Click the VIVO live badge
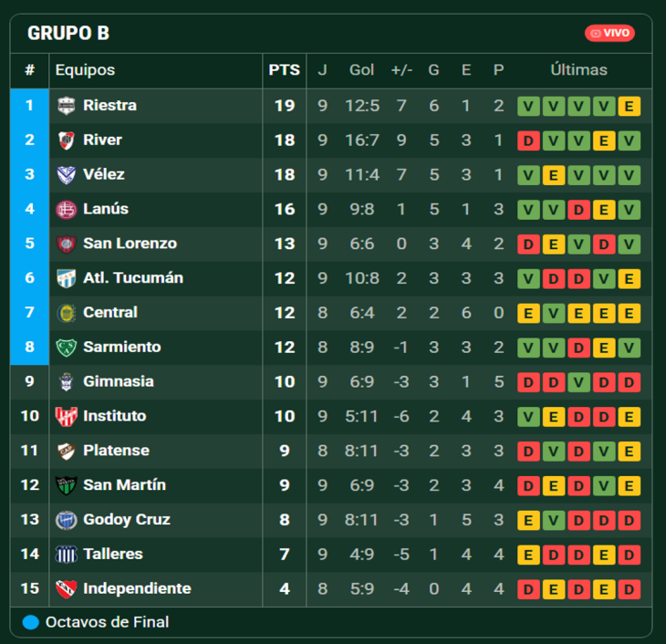Image resolution: width=666 pixels, height=644 pixels. [x=609, y=33]
